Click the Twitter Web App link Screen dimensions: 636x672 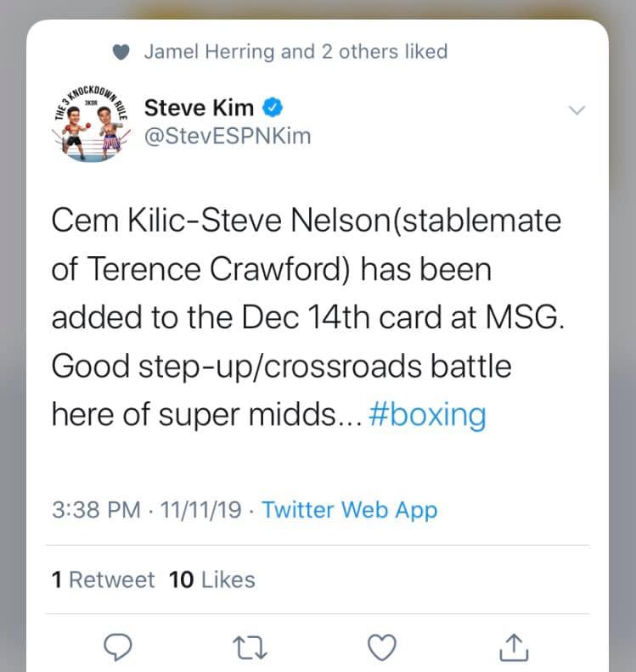coord(350,510)
